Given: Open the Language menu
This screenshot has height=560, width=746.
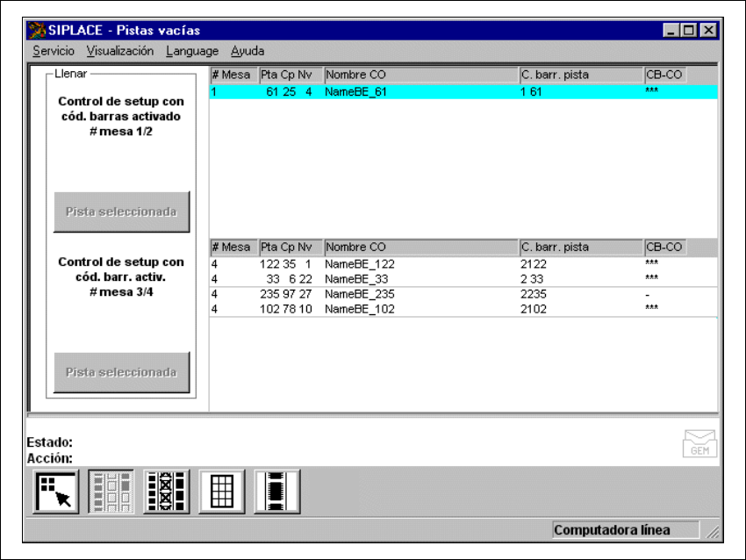Looking at the screenshot, I should point(192,51).
